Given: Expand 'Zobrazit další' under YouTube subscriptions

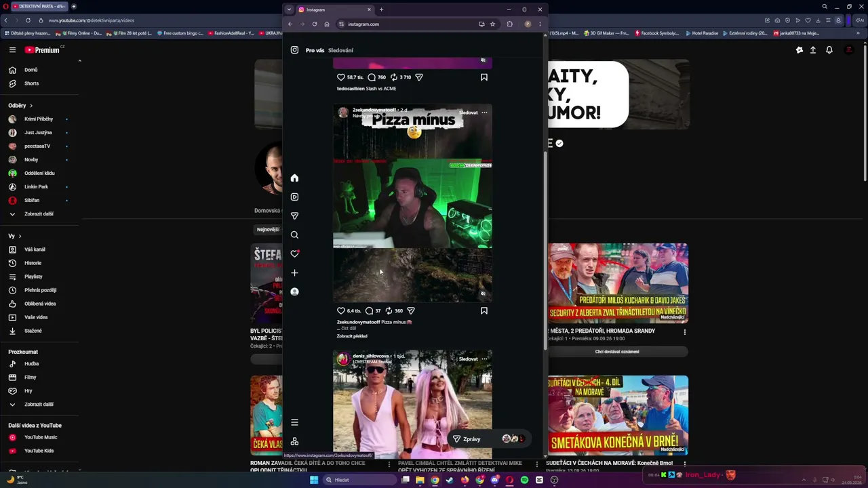Looking at the screenshot, I should [x=39, y=214].
